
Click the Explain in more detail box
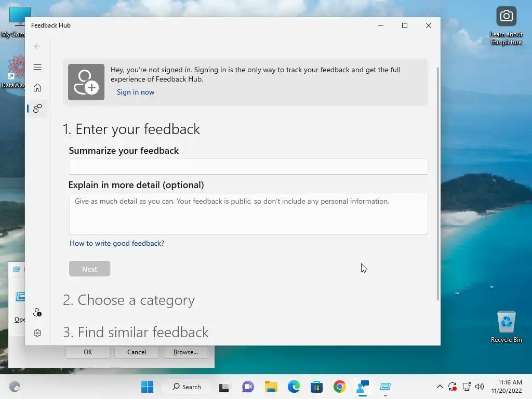[248, 214]
